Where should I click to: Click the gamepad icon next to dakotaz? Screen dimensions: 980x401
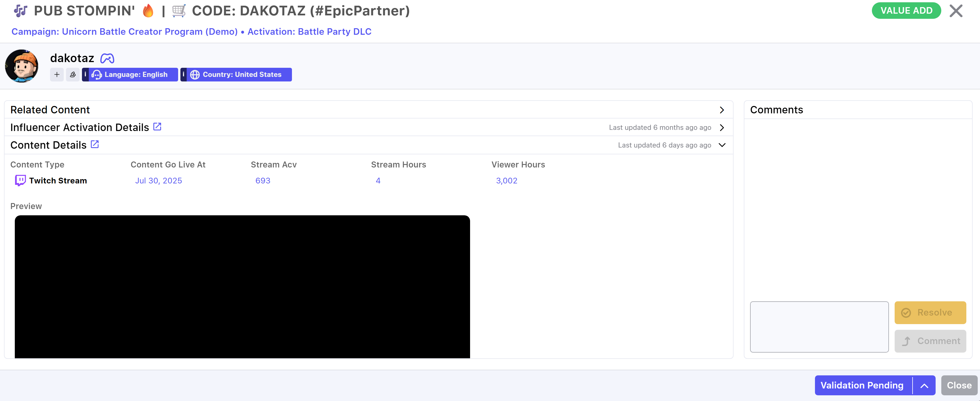point(107,58)
